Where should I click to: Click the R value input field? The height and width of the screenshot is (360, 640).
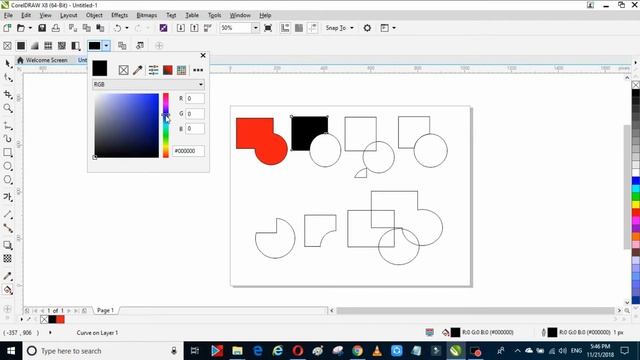coord(195,98)
